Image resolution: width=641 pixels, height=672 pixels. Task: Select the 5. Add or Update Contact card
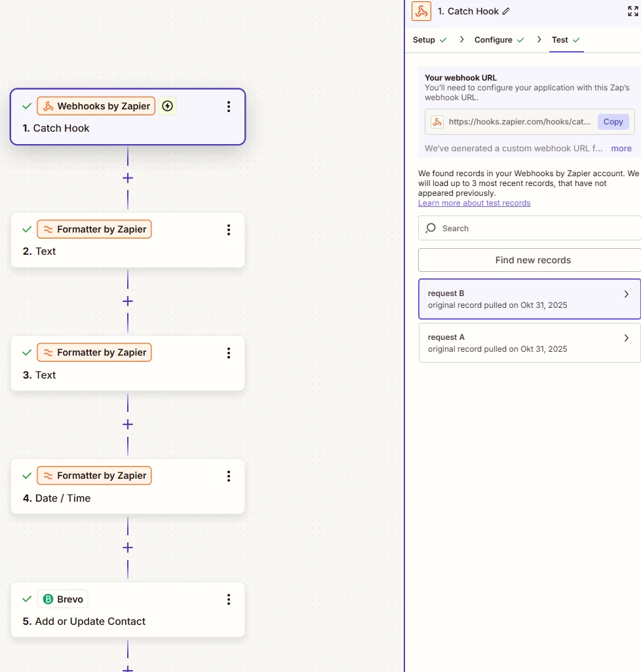(128, 609)
